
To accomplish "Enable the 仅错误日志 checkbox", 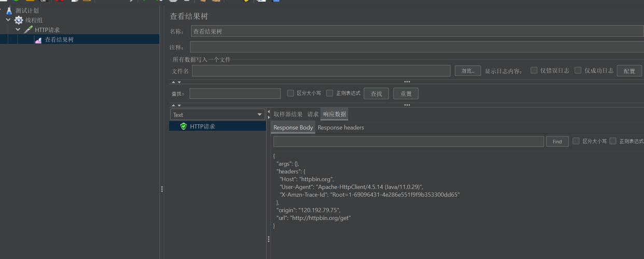I will (x=534, y=70).
